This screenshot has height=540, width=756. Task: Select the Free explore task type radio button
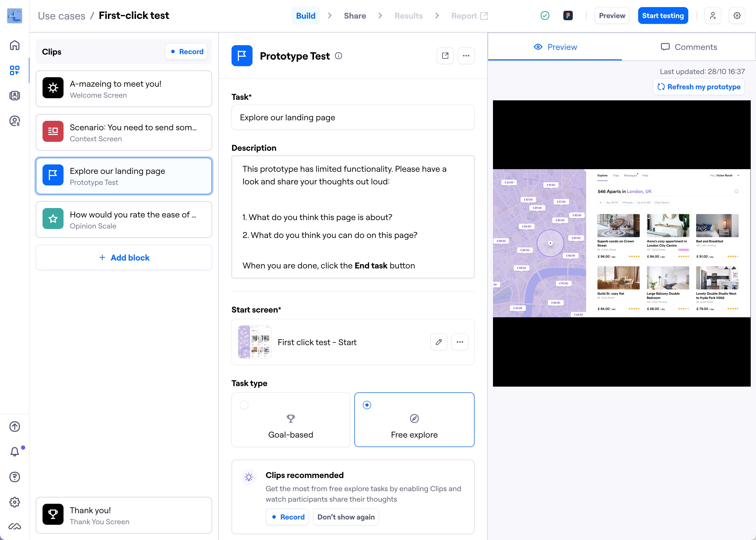tap(367, 405)
